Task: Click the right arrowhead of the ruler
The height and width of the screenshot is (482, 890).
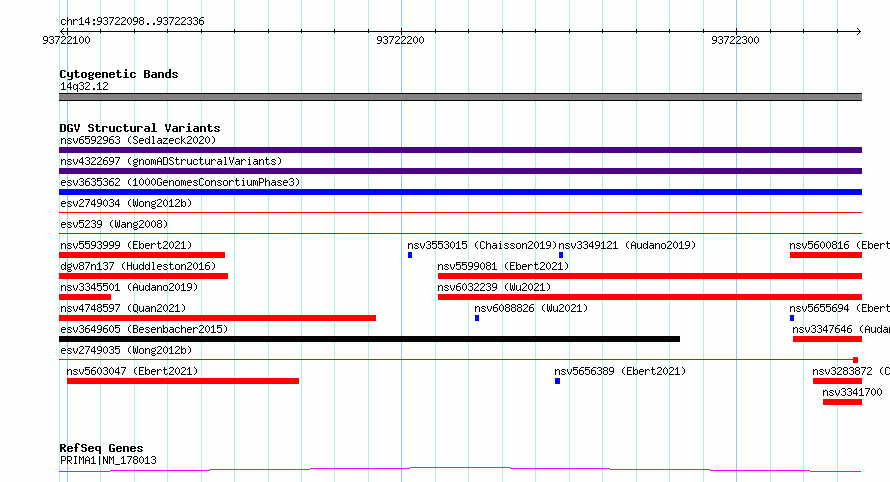Action: click(x=858, y=32)
